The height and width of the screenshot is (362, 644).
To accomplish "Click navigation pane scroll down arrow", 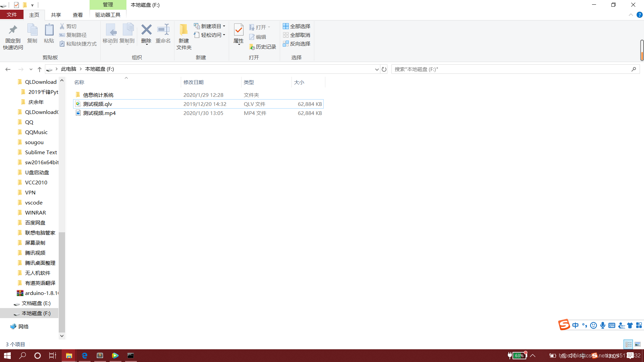I will tap(62, 336).
